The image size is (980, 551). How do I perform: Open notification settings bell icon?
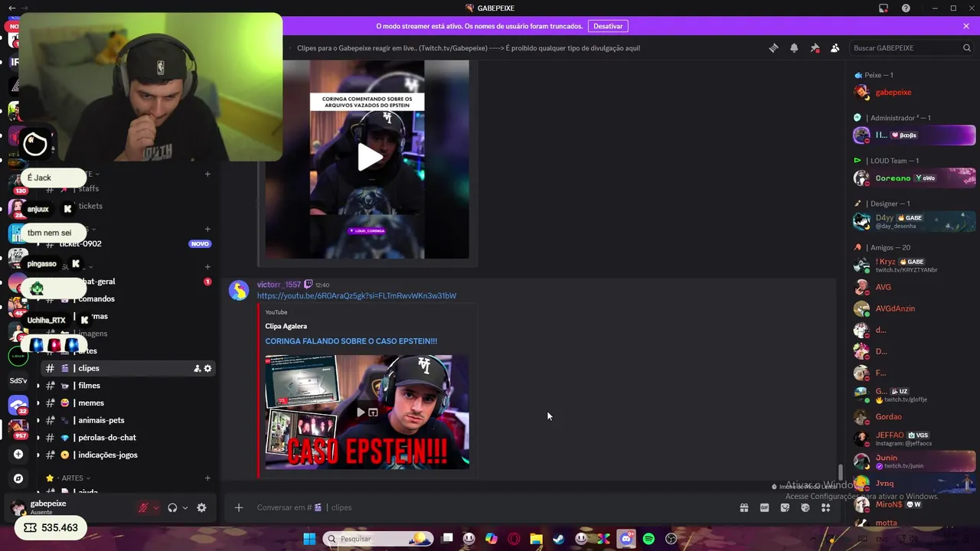coord(794,47)
